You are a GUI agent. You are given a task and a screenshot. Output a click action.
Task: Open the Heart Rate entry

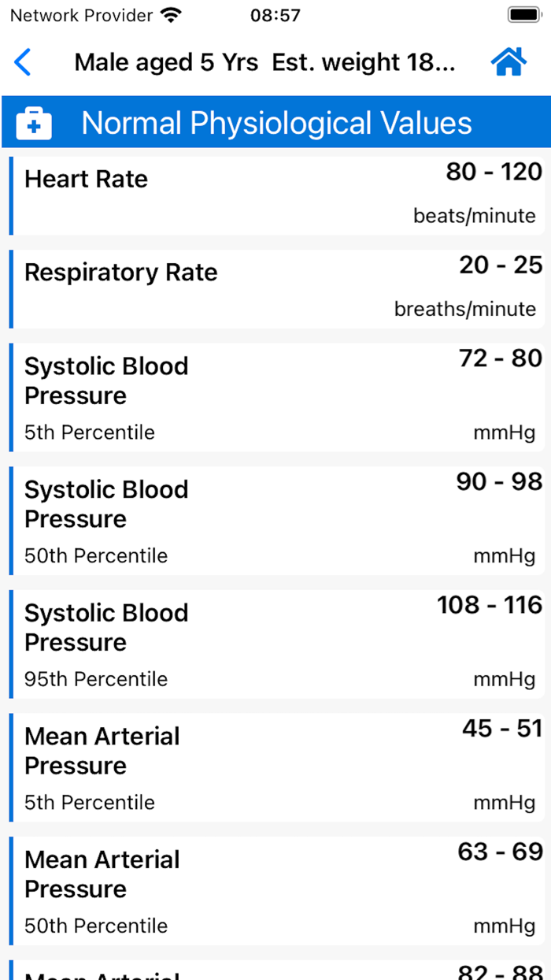[x=275, y=195]
